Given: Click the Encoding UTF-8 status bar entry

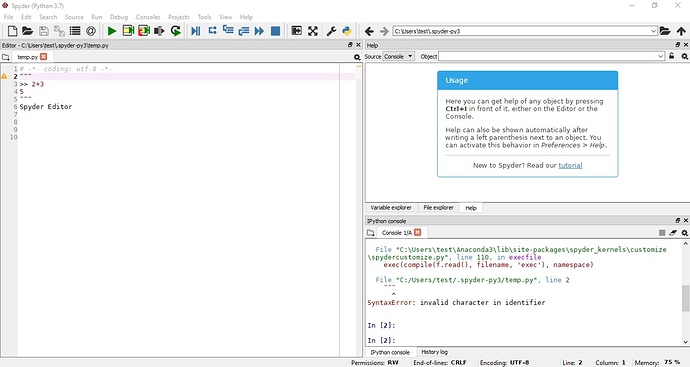Looking at the screenshot, I should coord(504,363).
